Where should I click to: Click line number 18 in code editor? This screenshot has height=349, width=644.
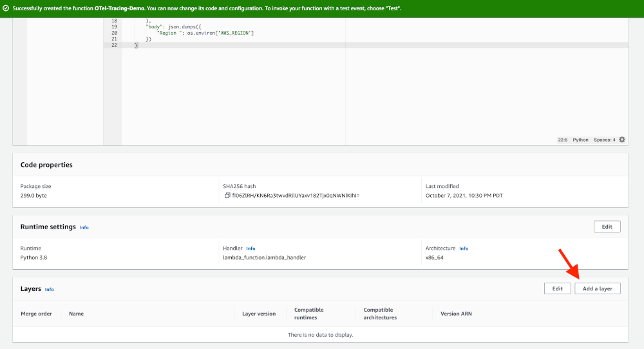tap(114, 21)
